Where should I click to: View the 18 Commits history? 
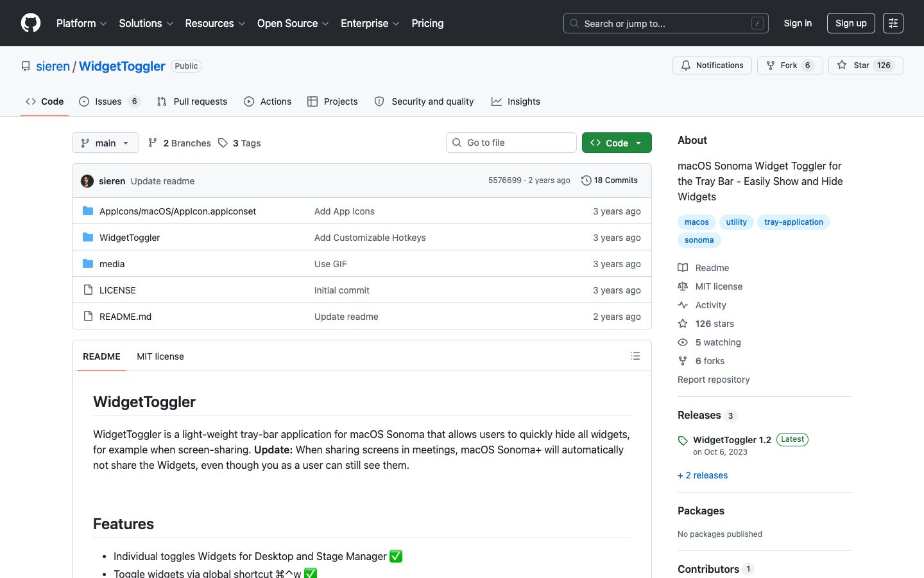click(610, 180)
